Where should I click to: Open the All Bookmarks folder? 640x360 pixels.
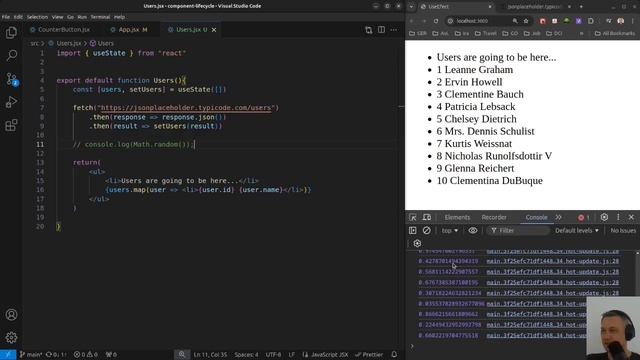[615, 33]
